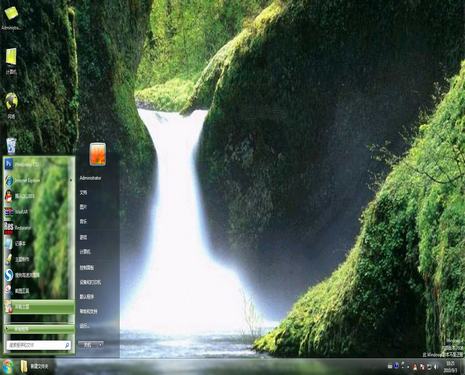Select the highlighted green Start menu item
The height and width of the screenshot is (375, 465).
pyautogui.click(x=39, y=307)
